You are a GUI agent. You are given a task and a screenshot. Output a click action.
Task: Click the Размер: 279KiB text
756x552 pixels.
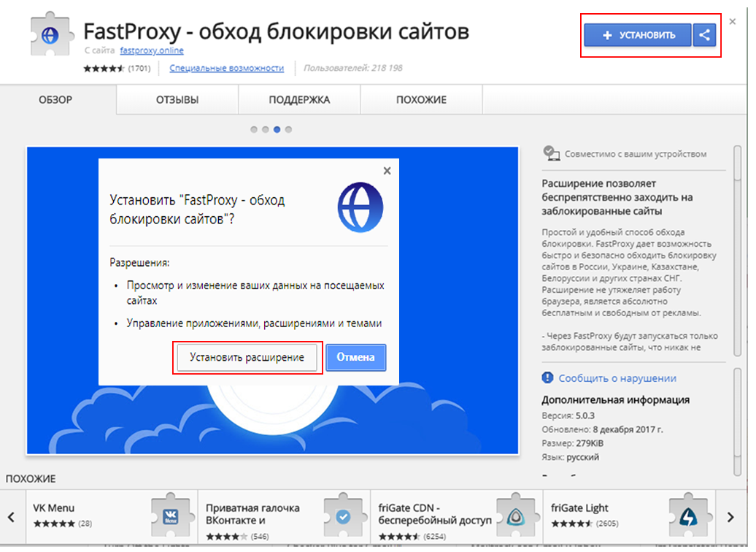point(572,443)
